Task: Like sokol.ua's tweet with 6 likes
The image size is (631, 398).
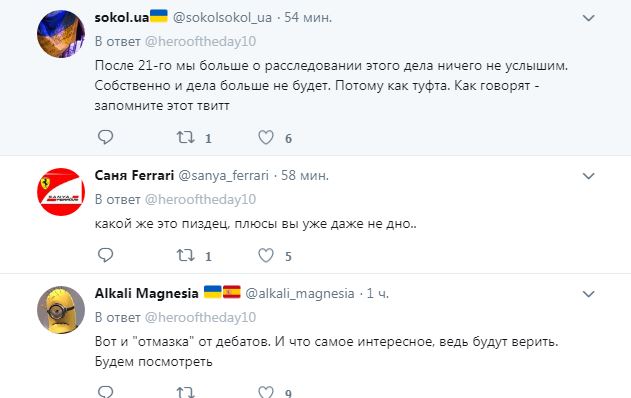Action: pos(266,137)
